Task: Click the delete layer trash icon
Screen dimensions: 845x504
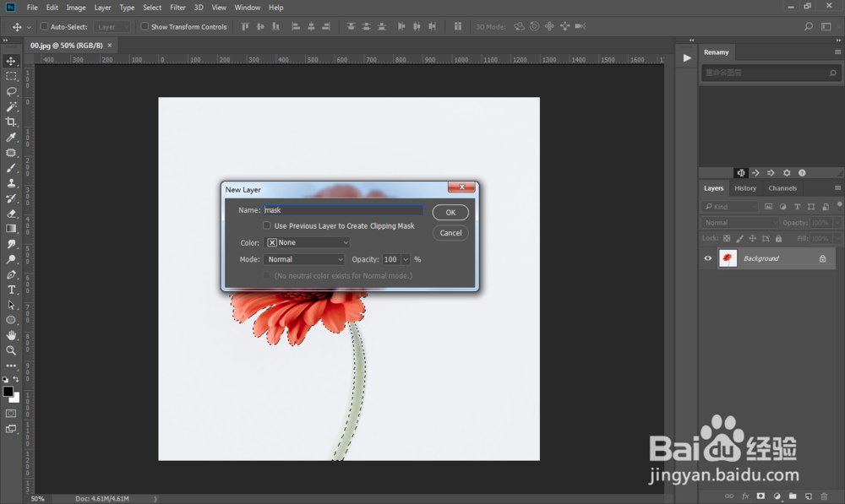Action: click(824, 496)
